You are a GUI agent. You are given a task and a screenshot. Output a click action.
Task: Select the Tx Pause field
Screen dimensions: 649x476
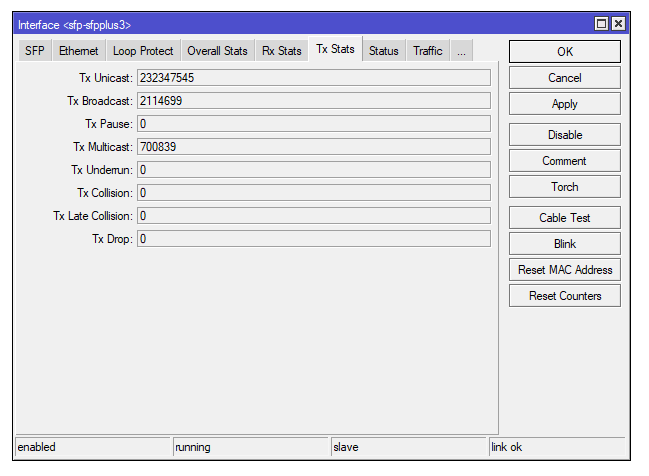(314, 124)
